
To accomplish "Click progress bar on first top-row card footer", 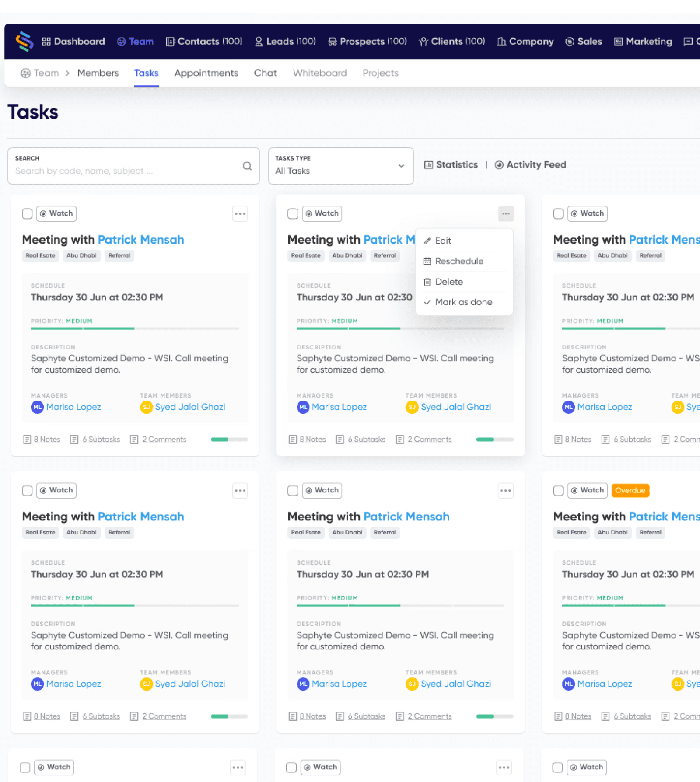I will tap(229, 439).
